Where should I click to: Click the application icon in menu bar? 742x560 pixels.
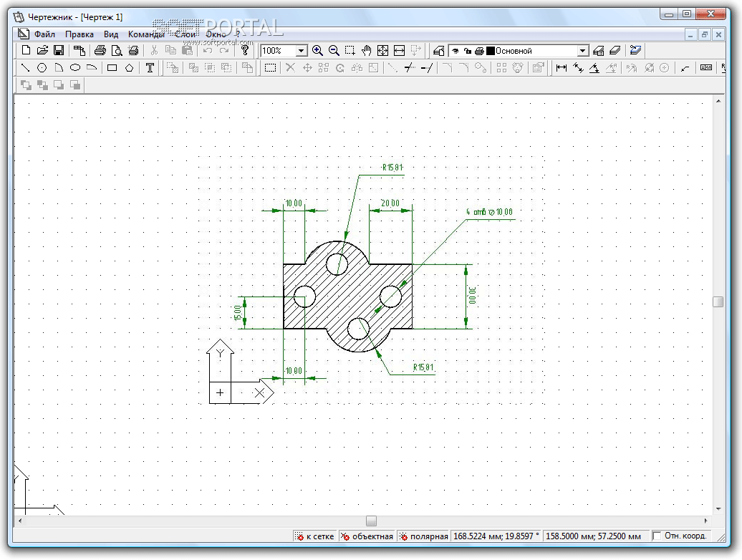tap(23, 34)
